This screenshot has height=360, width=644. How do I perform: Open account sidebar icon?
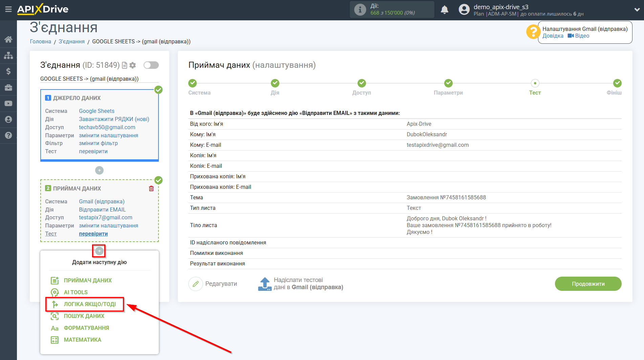(8, 119)
